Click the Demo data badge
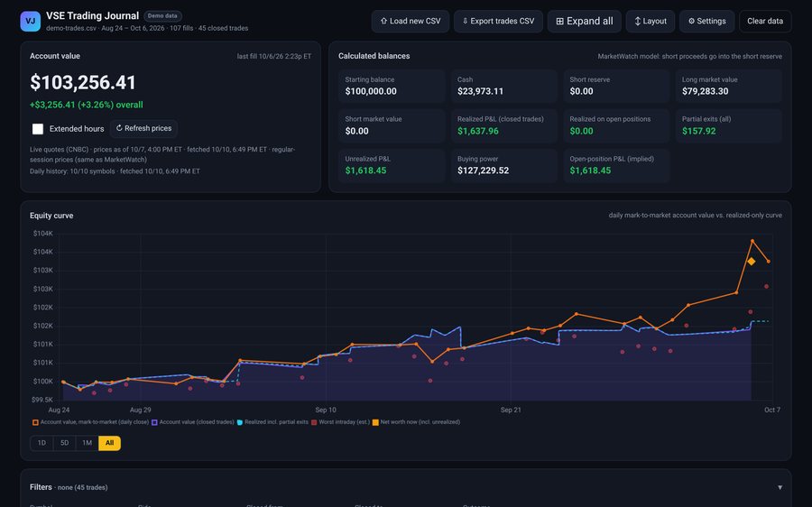 162,16
